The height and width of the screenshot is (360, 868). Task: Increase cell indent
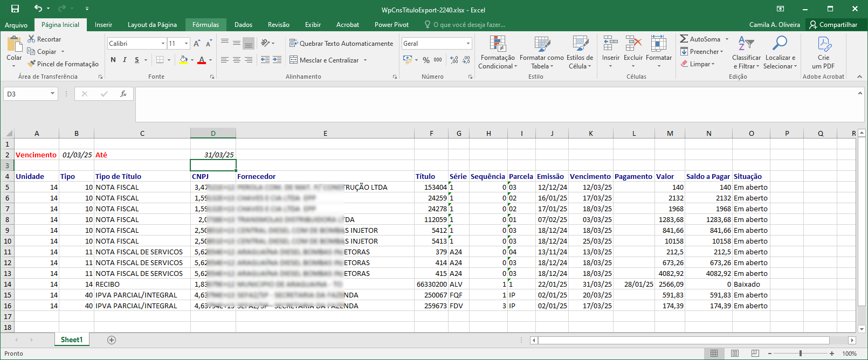coord(277,60)
